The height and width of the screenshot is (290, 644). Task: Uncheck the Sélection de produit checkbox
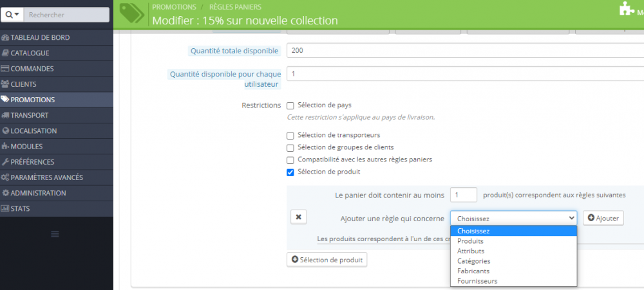tap(290, 172)
